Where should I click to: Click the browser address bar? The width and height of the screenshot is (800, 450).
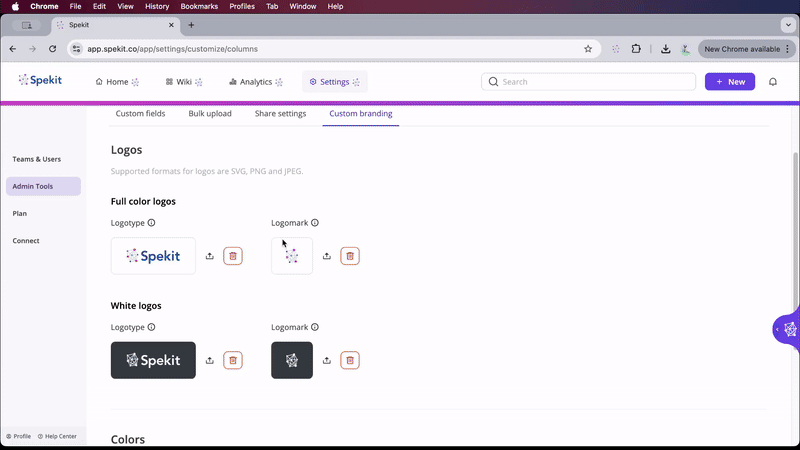[334, 49]
